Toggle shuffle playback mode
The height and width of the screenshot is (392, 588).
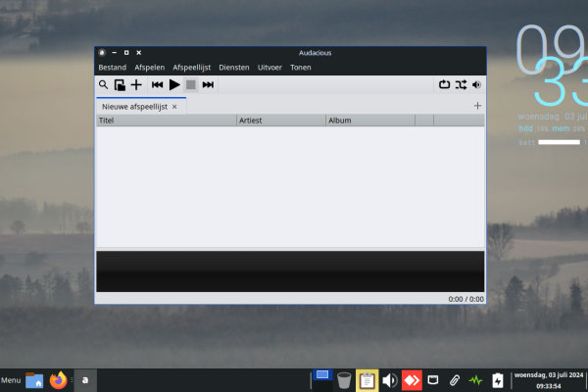point(460,85)
